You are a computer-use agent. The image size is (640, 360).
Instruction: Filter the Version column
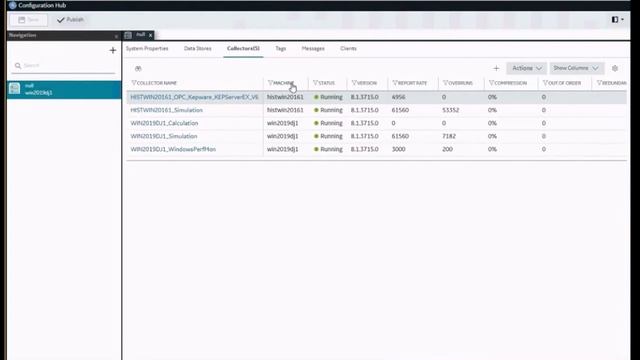[354, 83]
